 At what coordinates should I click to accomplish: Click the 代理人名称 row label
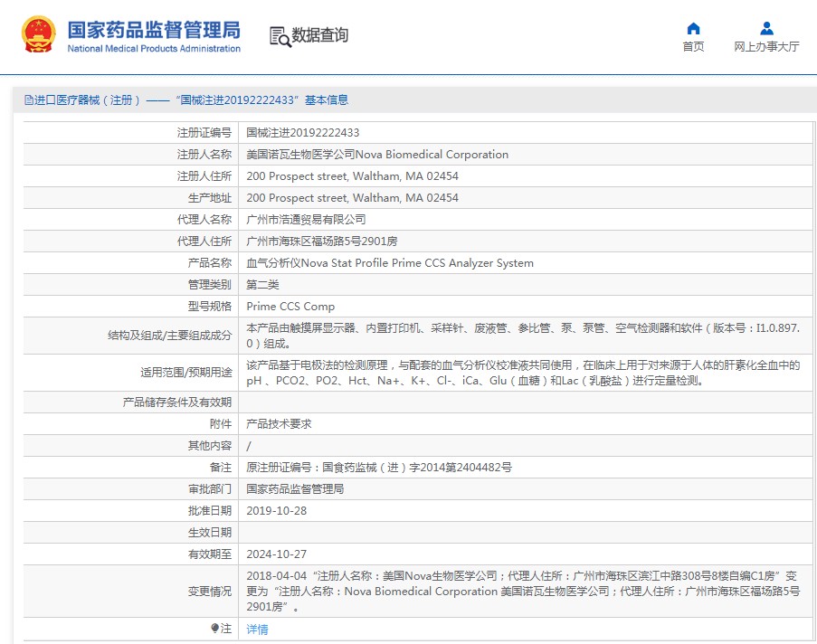[204, 220]
